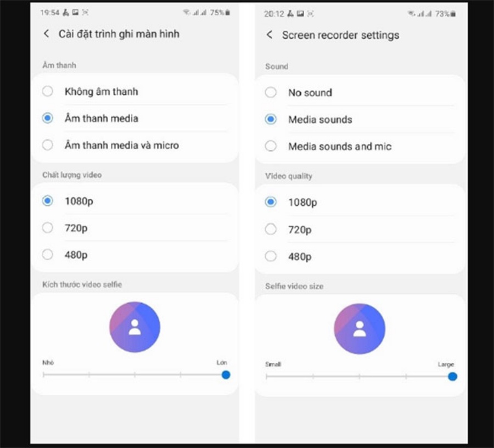Tap the gallery notification icon beside 20:12

pyautogui.click(x=301, y=14)
